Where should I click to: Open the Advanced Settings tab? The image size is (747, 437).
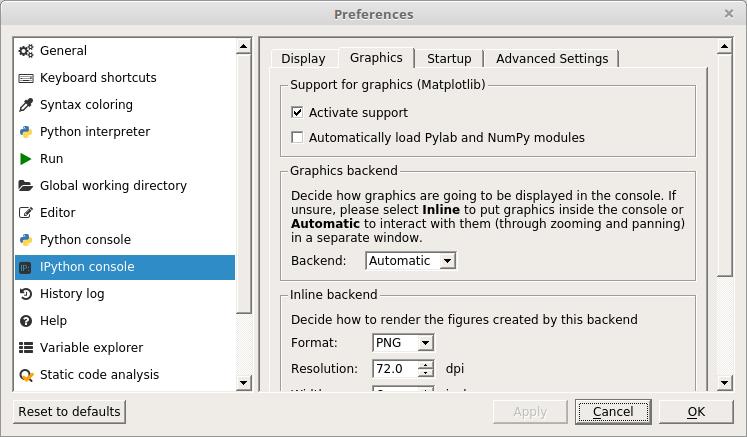pyautogui.click(x=552, y=59)
